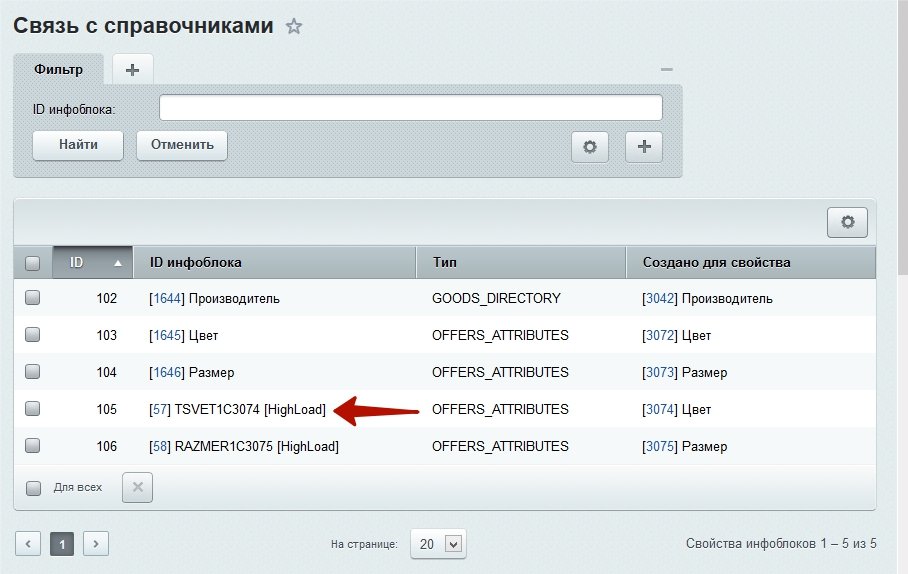Screen dimensions: 908x574
Task: Select OFFERS_ATTRIBUTES cell in row 106
Action: tap(500, 447)
